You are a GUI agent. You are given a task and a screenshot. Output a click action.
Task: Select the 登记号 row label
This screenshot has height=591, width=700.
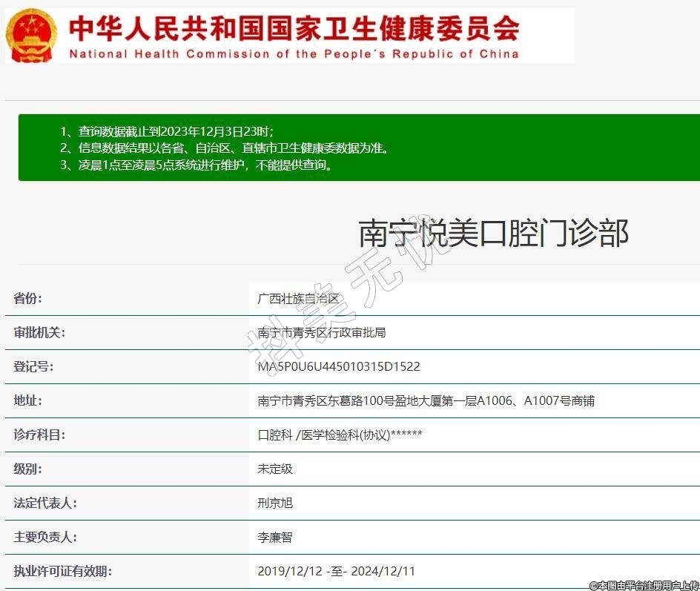33,367
